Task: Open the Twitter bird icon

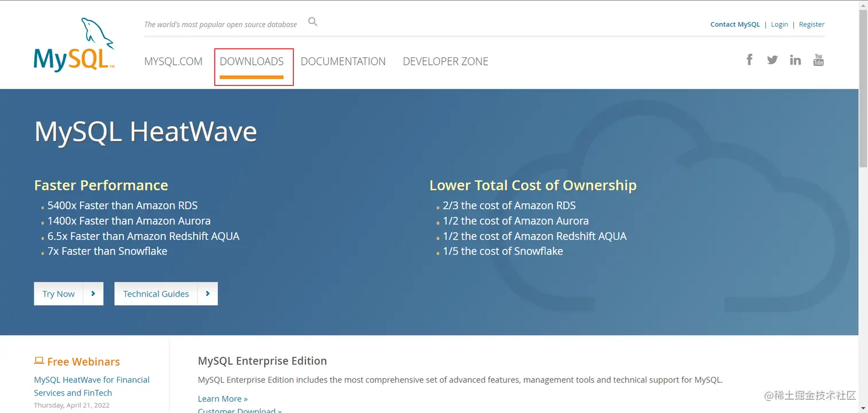Action: click(x=772, y=60)
